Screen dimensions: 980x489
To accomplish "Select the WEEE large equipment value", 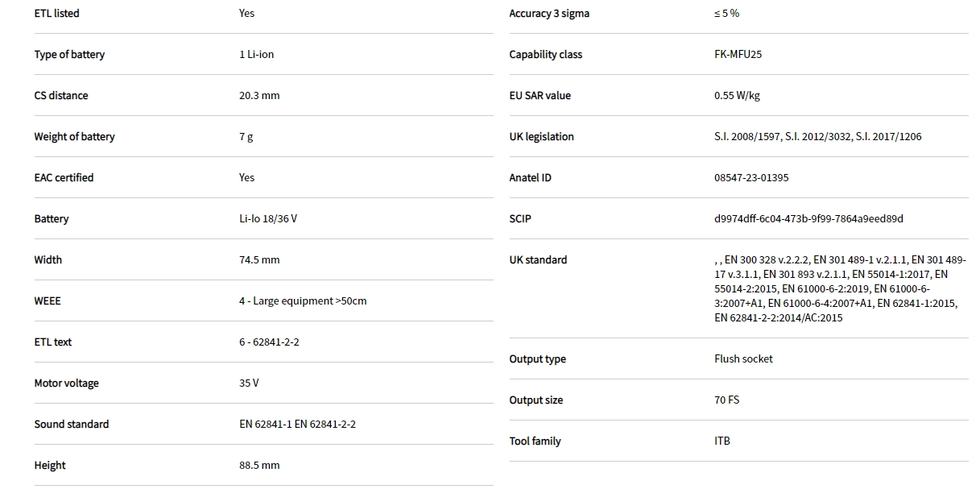I will 303,301.
